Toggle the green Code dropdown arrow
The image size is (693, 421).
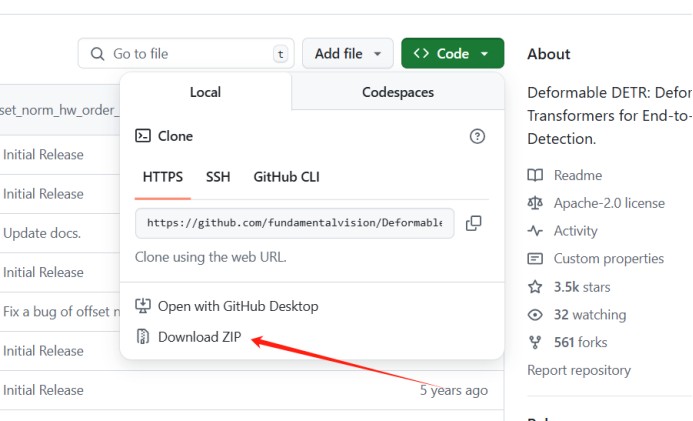point(484,54)
